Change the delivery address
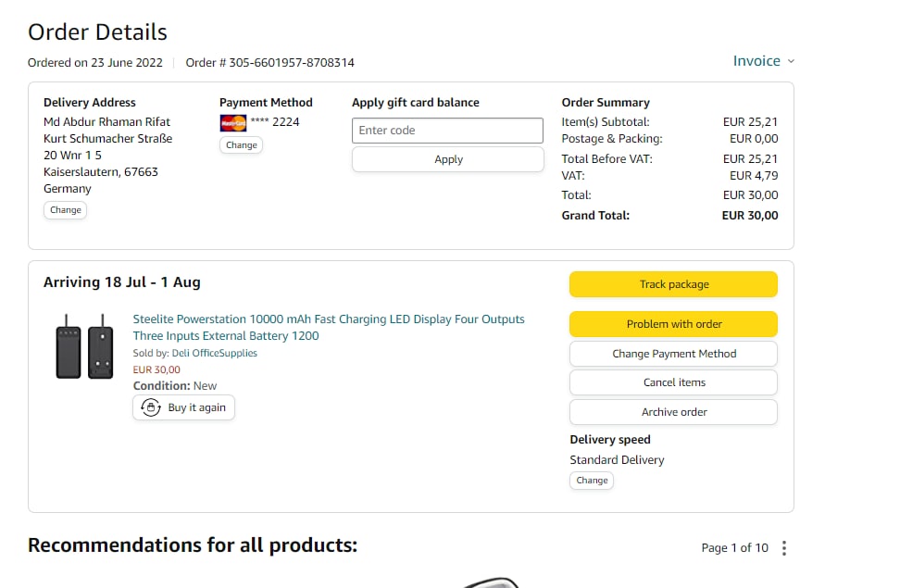This screenshot has height=588, width=900. [x=66, y=210]
